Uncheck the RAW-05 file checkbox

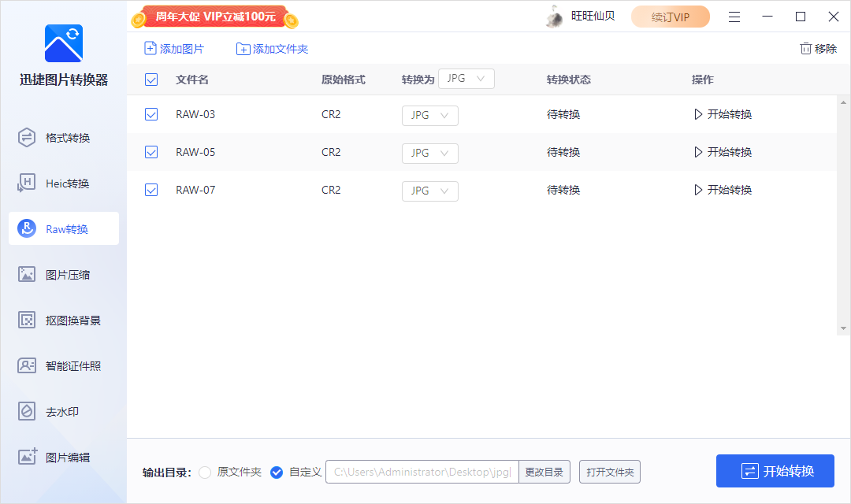point(151,152)
